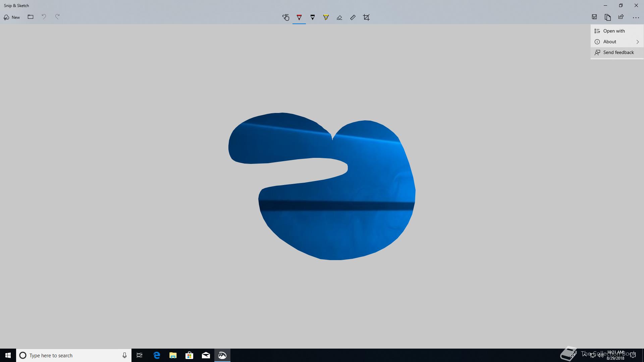Screen dimensions: 644x362
Task: Select the yellow Highlighter tool
Action: (x=326, y=17)
